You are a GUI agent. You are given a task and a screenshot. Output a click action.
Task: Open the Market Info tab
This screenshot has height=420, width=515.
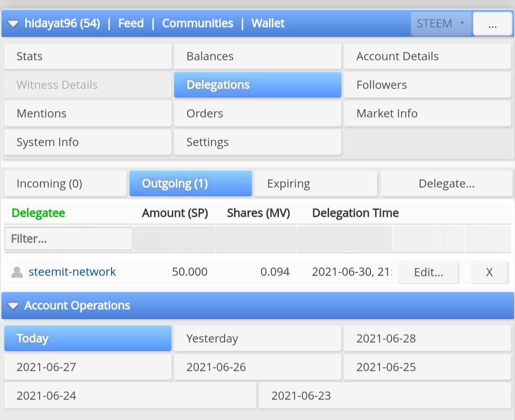[x=427, y=113]
